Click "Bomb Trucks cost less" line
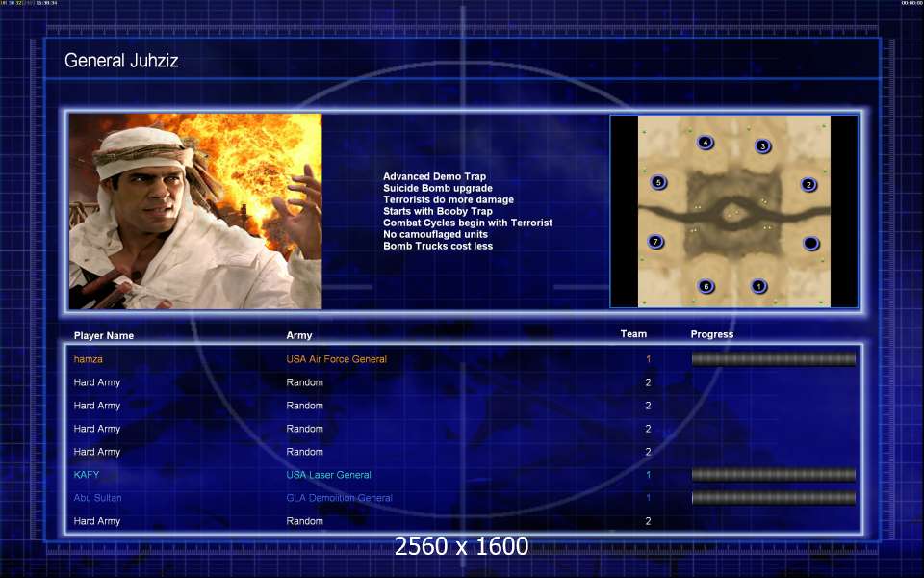The height and width of the screenshot is (578, 924). tap(438, 246)
